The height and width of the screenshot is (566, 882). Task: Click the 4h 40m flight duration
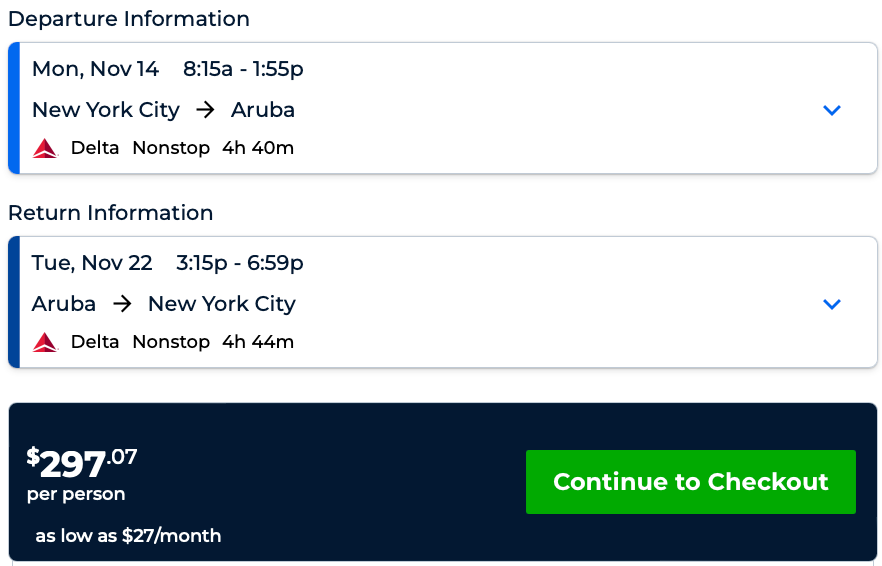[x=258, y=148]
